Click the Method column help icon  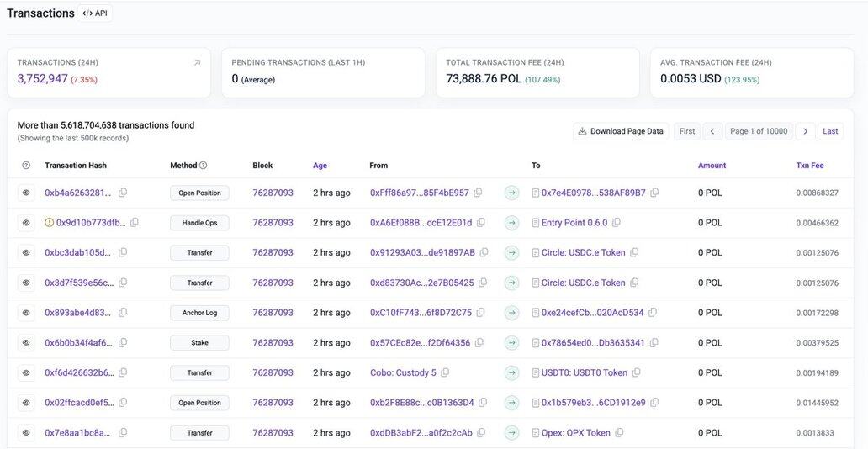pyautogui.click(x=204, y=165)
